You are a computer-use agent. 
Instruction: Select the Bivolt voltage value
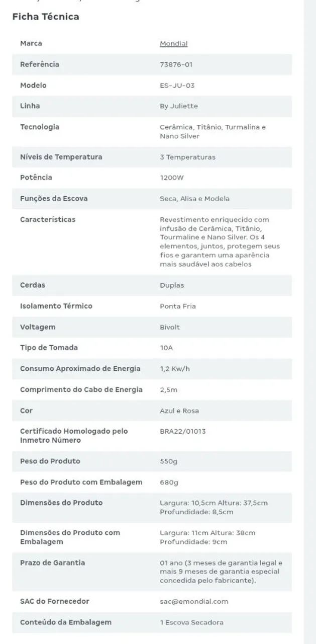[x=170, y=327]
